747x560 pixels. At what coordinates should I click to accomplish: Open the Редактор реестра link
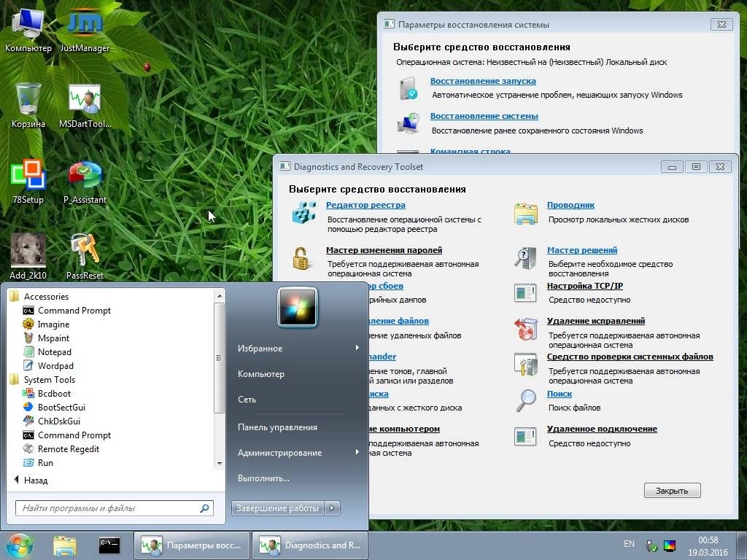pos(365,205)
